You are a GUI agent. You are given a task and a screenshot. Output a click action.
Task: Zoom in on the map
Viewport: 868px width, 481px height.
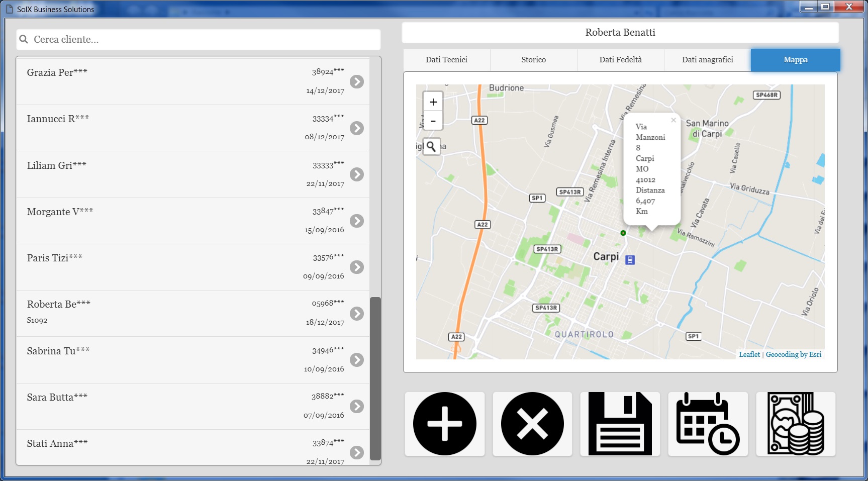[433, 102]
